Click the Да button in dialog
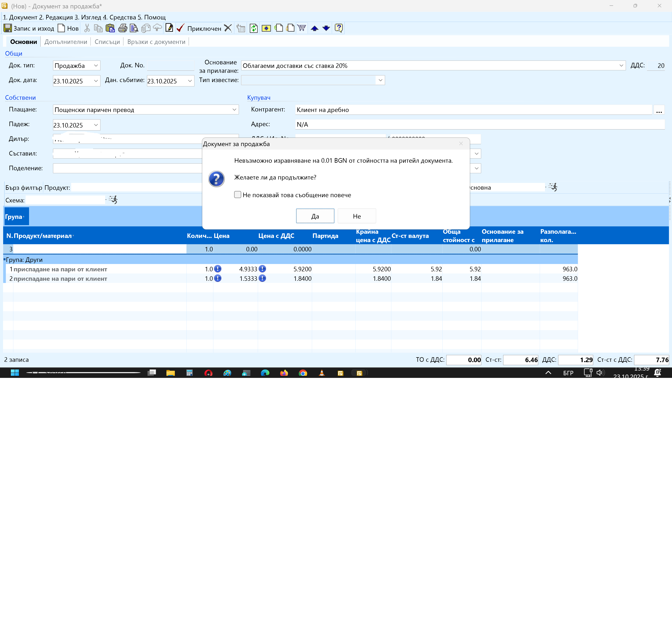This screenshot has height=634, width=672. 315,216
